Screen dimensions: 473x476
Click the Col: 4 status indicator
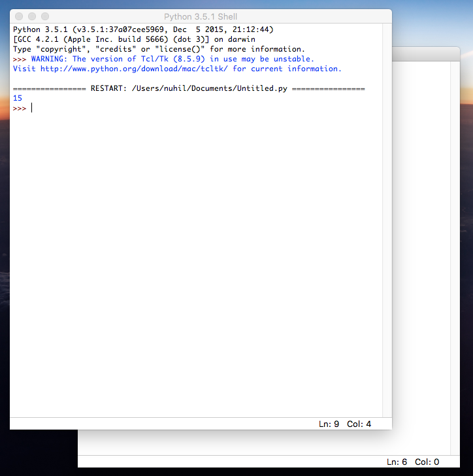(359, 424)
